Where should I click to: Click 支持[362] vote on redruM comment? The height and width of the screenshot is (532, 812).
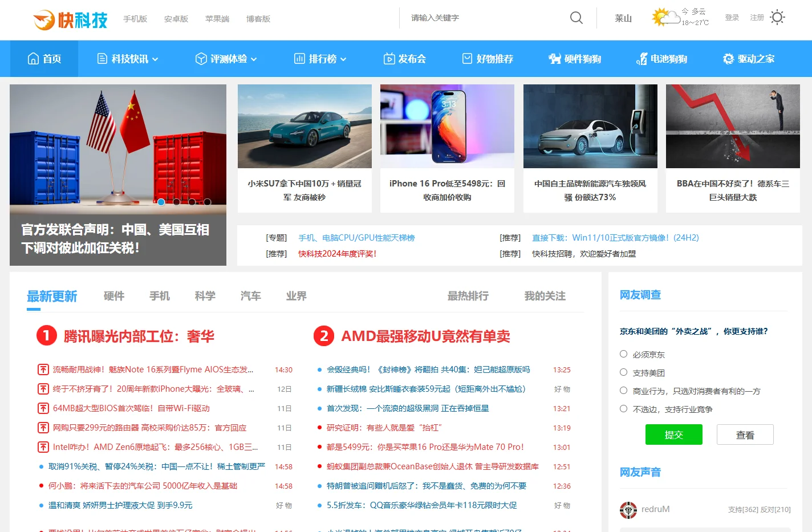(x=743, y=510)
